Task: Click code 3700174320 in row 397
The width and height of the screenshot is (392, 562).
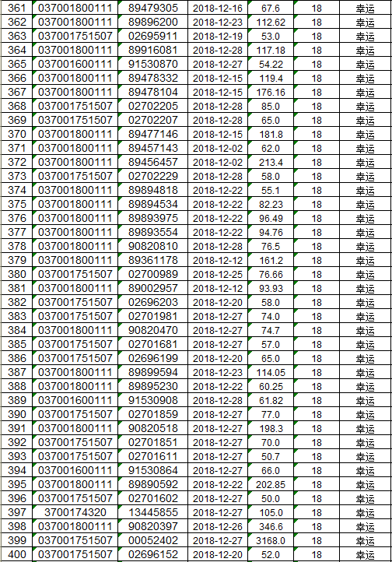Action: point(75,512)
